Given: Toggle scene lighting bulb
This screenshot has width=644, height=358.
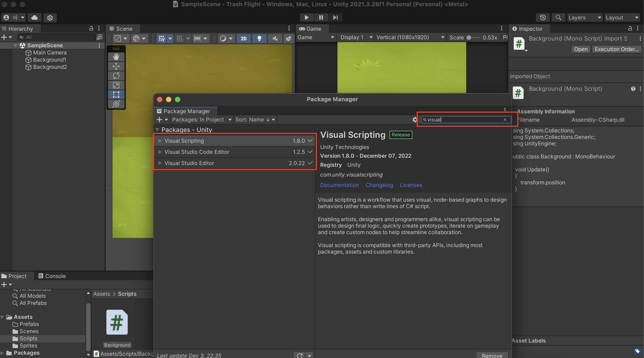Looking at the screenshot, I should point(259,39).
